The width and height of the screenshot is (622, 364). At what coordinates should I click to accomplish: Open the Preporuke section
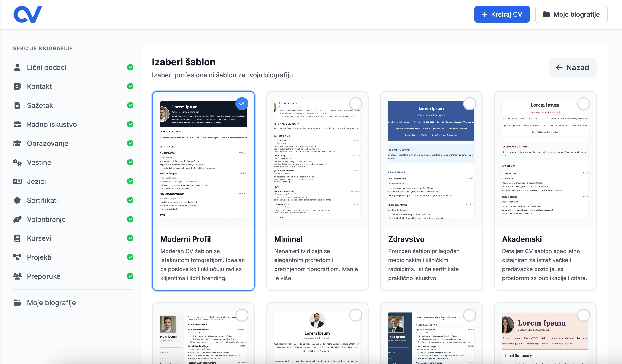(44, 276)
